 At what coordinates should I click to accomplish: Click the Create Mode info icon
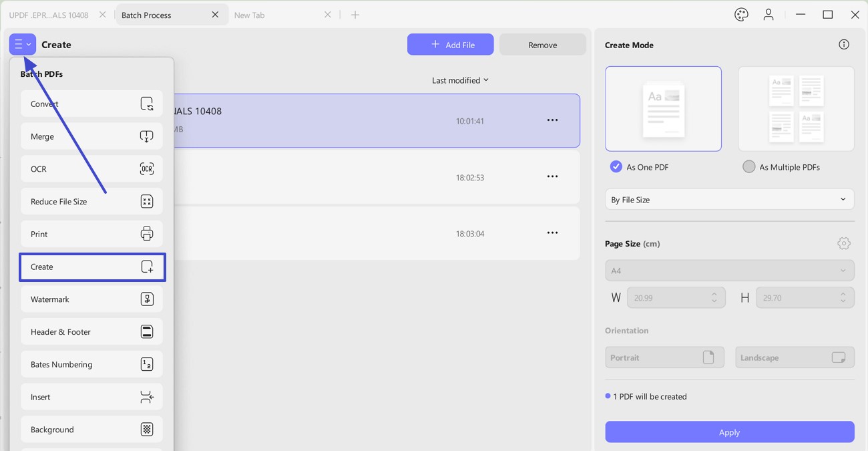(844, 45)
